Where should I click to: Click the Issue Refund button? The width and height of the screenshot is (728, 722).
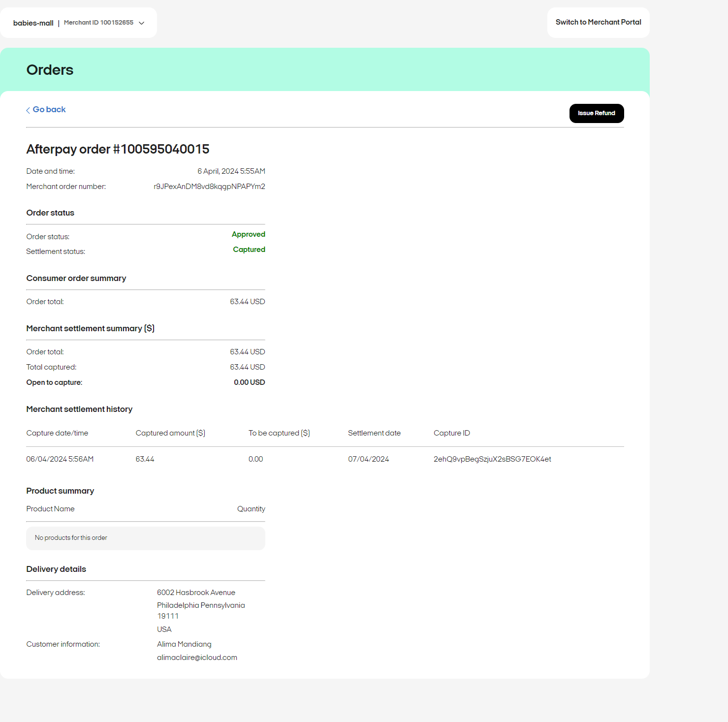pyautogui.click(x=597, y=113)
